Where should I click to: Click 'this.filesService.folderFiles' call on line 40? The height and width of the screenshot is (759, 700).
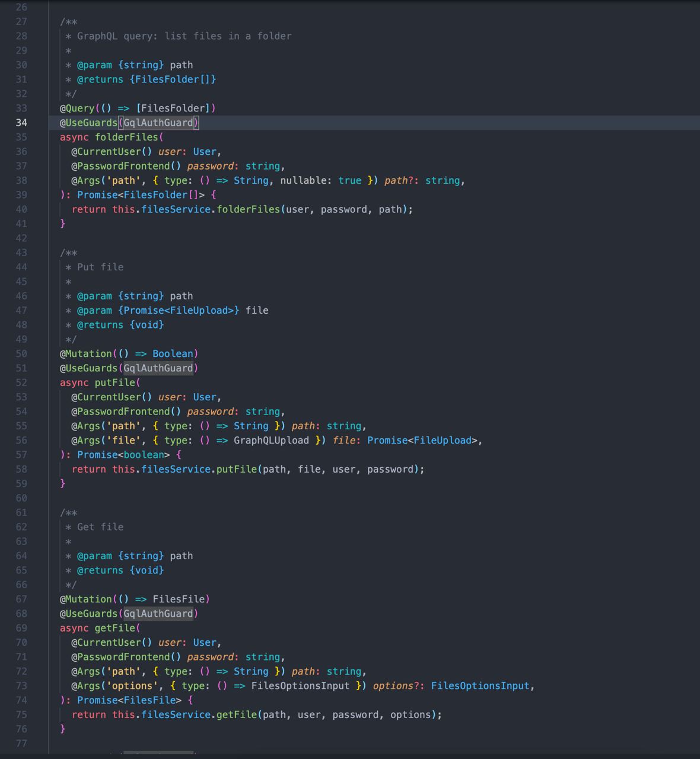pyautogui.click(x=196, y=209)
